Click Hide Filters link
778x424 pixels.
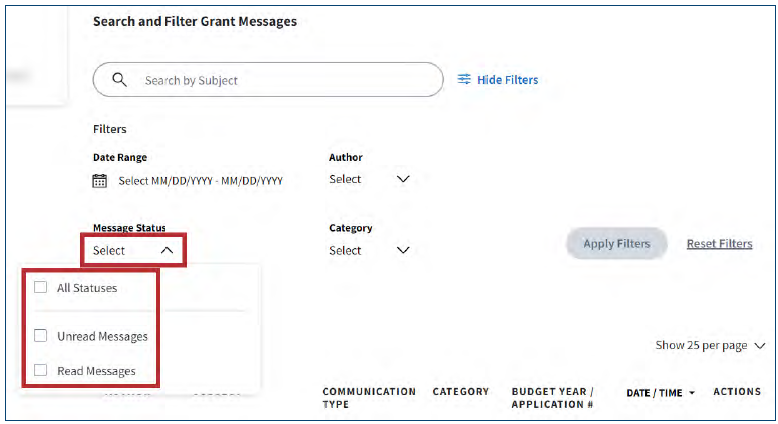[x=507, y=80]
